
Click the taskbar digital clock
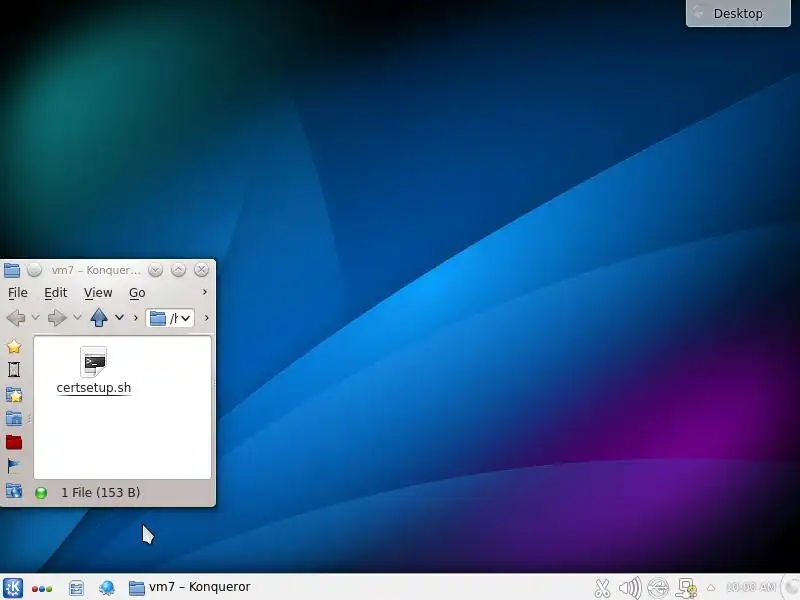click(751, 588)
